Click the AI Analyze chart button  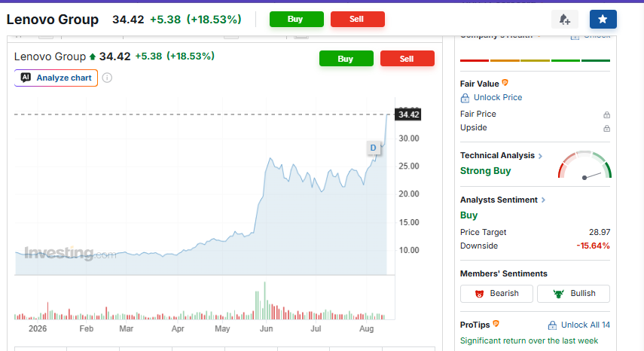[56, 78]
